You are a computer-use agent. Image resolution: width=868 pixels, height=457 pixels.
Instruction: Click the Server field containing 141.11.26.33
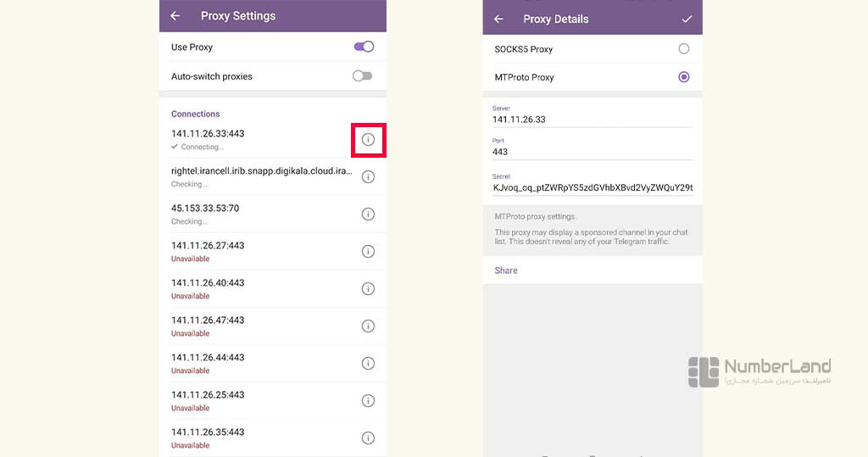coord(593,116)
